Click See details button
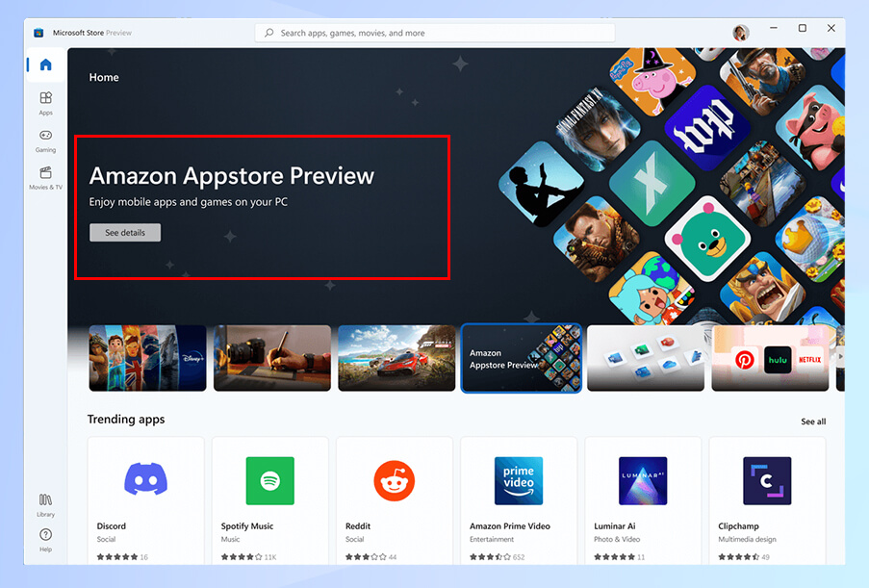 pos(125,232)
